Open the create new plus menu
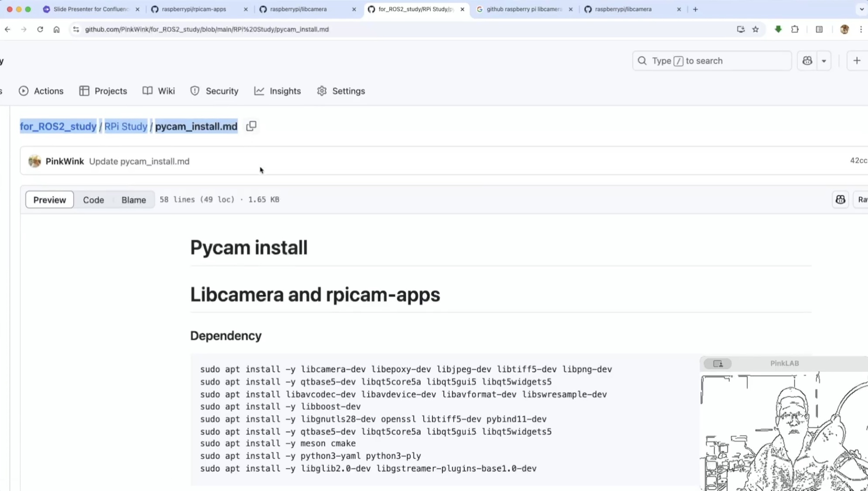Image resolution: width=868 pixels, height=491 pixels. coord(857,61)
